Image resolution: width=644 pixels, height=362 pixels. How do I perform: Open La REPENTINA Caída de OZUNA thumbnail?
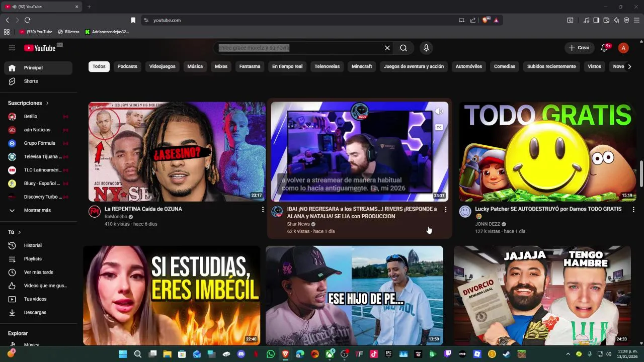click(177, 152)
